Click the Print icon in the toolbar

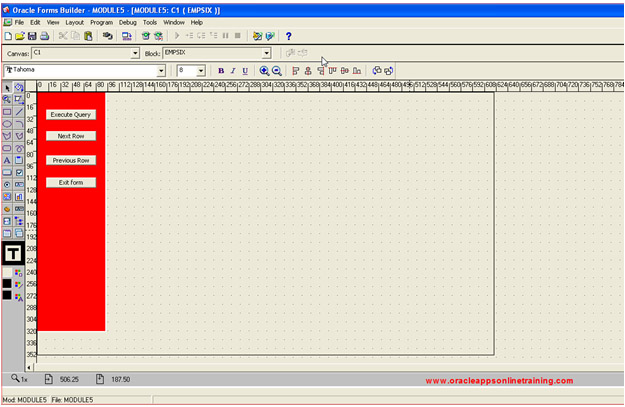(44, 36)
